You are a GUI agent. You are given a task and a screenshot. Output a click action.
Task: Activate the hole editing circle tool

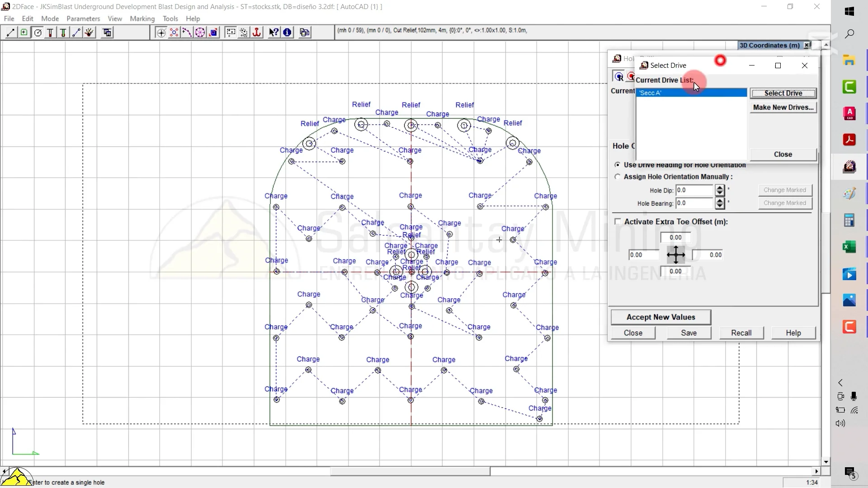[38, 32]
